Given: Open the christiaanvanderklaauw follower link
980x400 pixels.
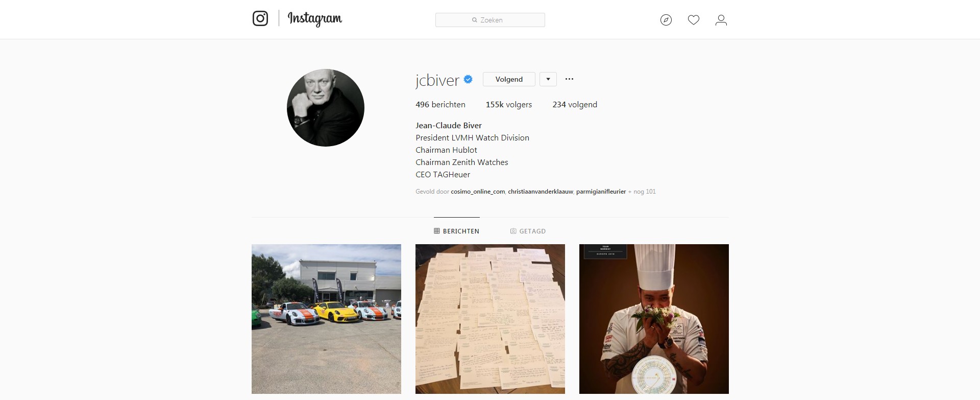Looking at the screenshot, I should (x=541, y=192).
